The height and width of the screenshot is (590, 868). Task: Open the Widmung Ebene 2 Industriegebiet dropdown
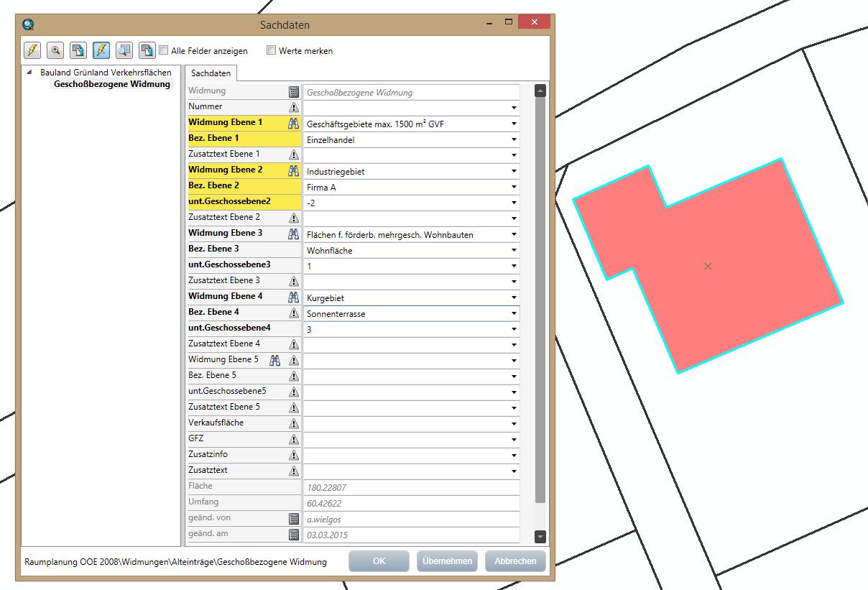514,172
